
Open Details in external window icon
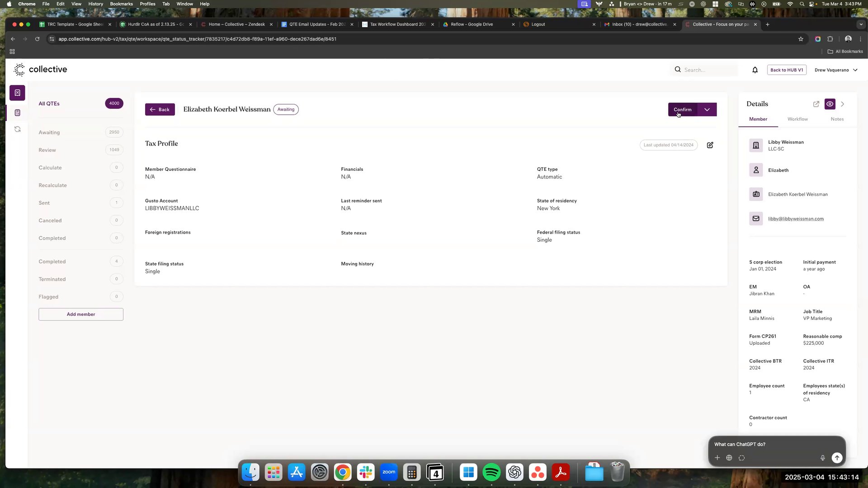(816, 104)
